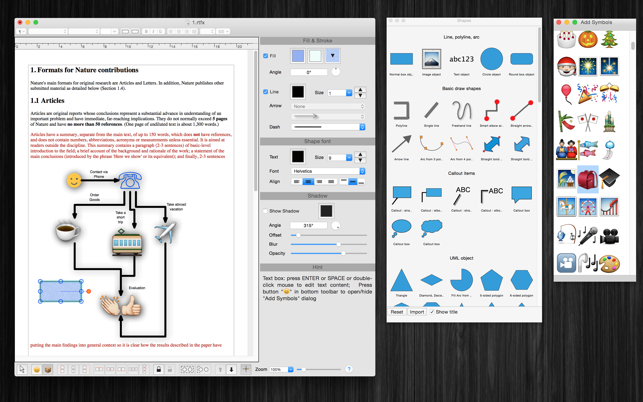Click the black locked padlock icon
The width and height of the screenshot is (643, 402).
pyautogui.click(x=159, y=369)
